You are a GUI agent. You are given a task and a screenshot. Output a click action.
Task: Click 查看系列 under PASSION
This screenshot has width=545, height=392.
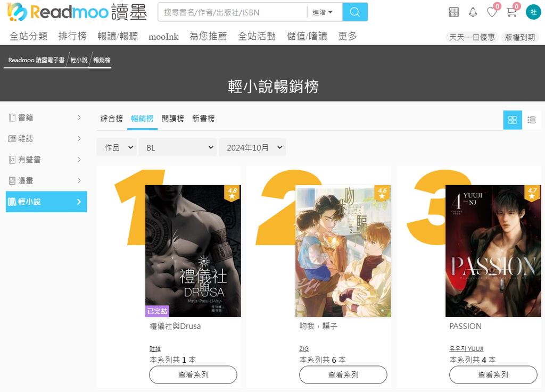493,374
